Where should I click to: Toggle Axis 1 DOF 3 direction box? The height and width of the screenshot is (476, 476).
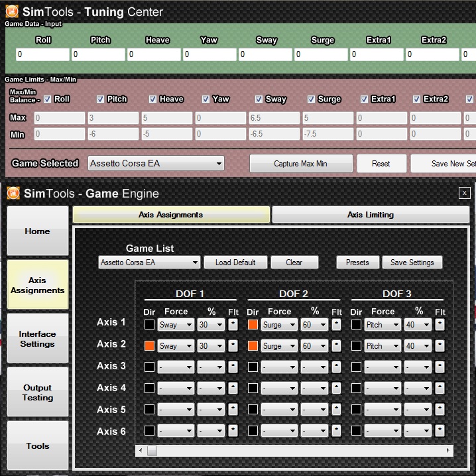coord(356,325)
